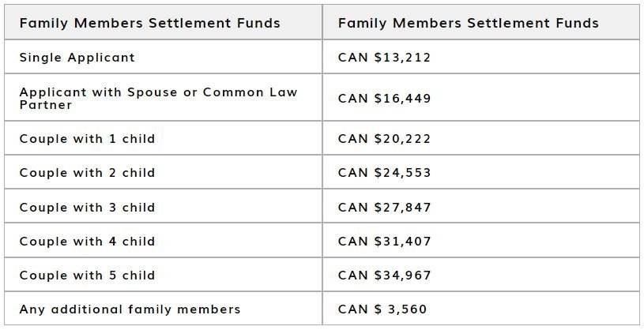Screen dimensions: 644x330
Task: Select the 'CAN $24,553' amount
Action: coord(384,172)
